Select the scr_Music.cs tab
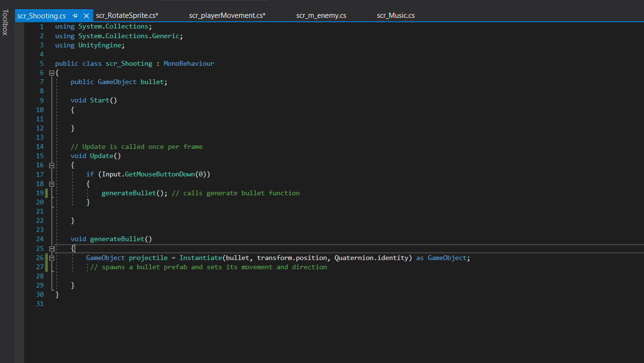Screen dimensions: 644x363 click(395, 15)
